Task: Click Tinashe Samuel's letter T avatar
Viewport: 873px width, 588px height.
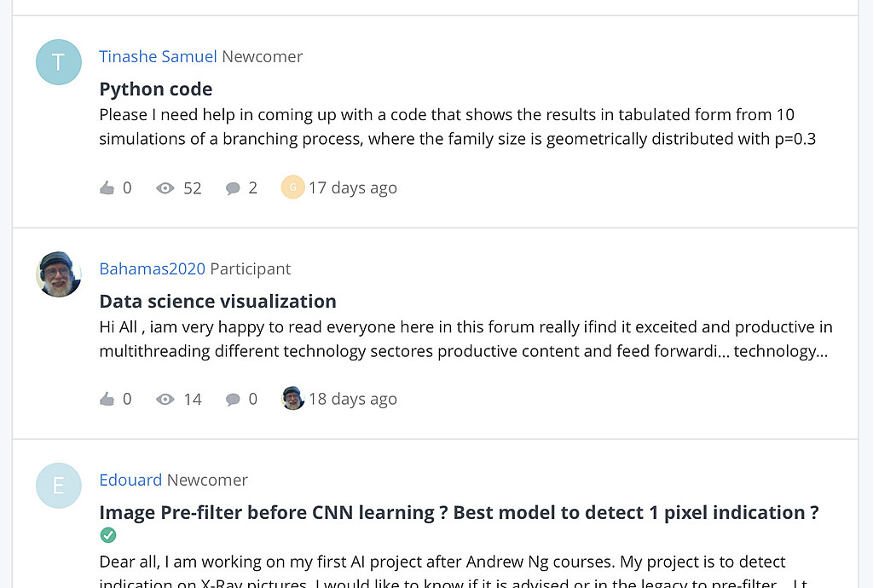Action: click(59, 62)
